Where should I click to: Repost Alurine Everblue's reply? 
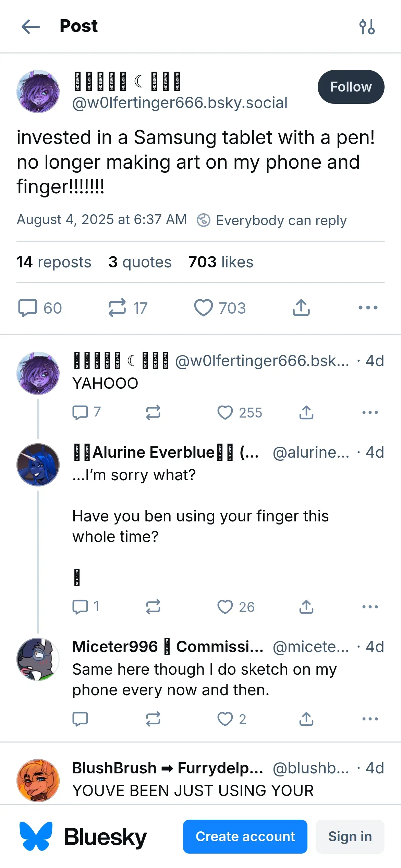(153, 607)
